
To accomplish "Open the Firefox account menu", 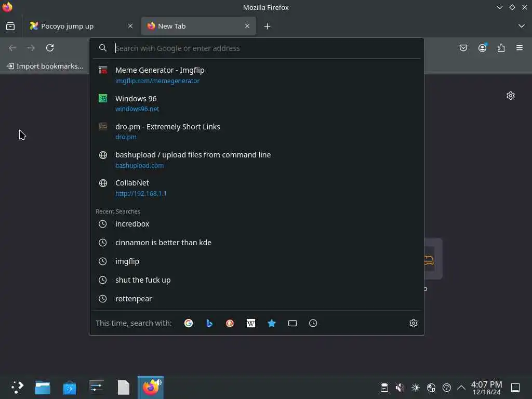I will (x=482, y=48).
